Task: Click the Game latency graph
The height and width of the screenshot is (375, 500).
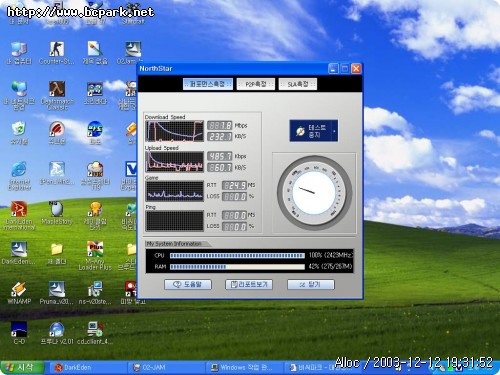Action: [174, 191]
